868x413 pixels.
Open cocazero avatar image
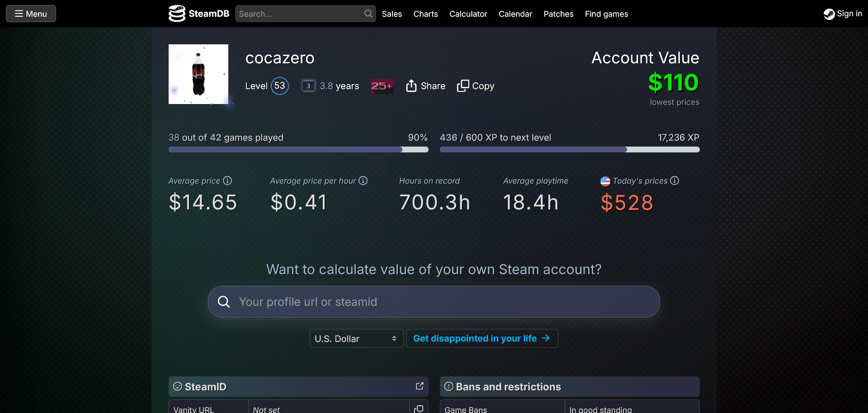pyautogui.click(x=198, y=74)
